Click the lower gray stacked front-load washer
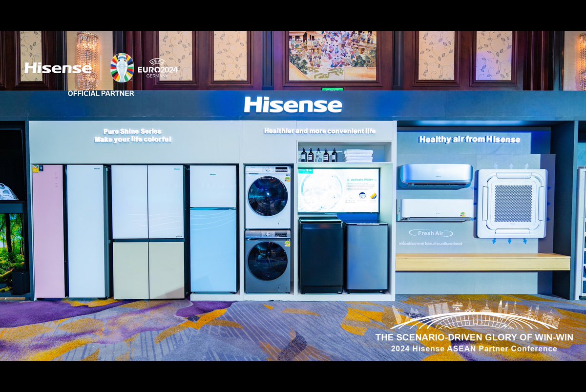The height and width of the screenshot is (392, 586). (x=268, y=261)
